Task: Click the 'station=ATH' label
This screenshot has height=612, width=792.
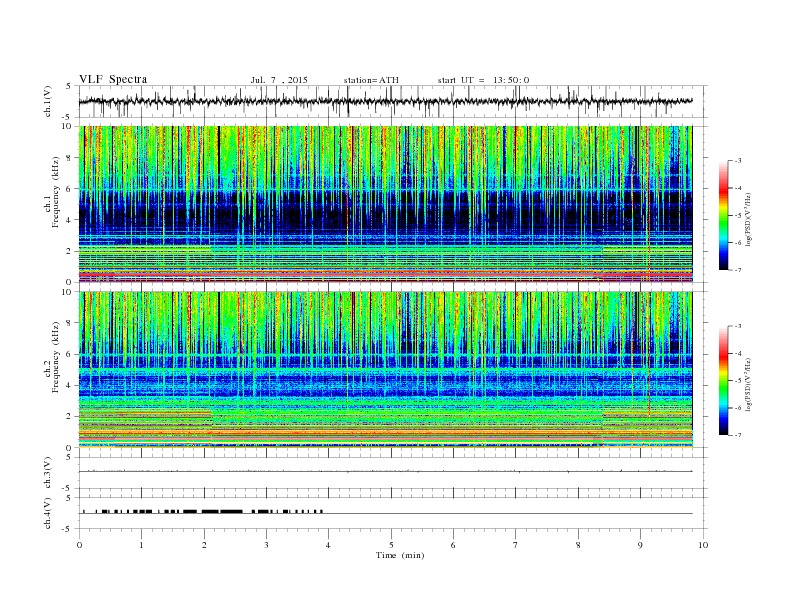Action: [371, 80]
